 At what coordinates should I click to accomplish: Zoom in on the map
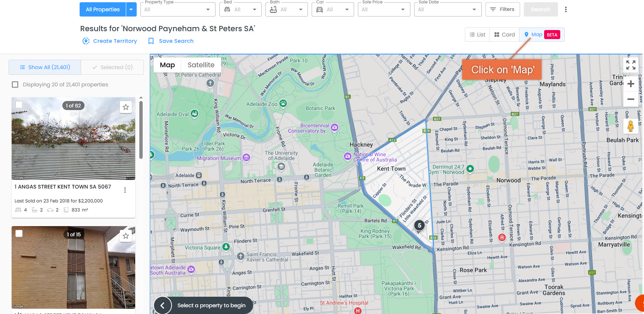(631, 84)
